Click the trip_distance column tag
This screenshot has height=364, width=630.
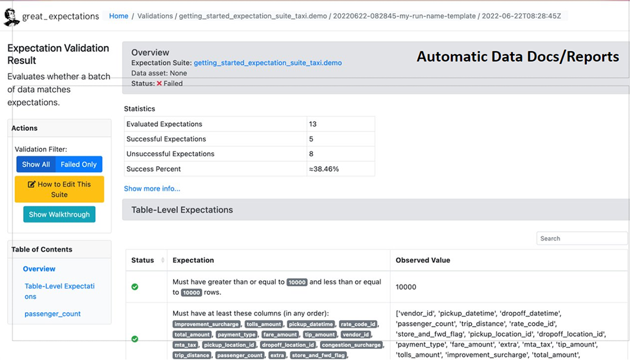pyautogui.click(x=192, y=356)
